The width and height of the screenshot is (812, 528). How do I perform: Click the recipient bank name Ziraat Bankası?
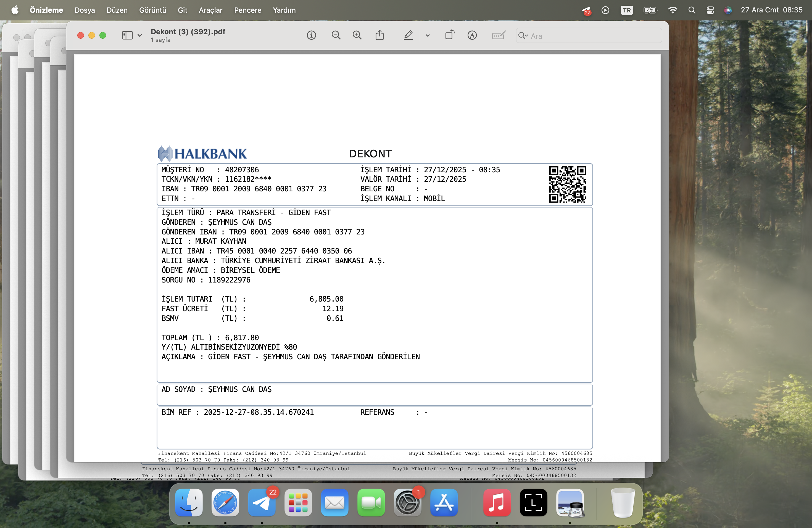click(x=303, y=261)
